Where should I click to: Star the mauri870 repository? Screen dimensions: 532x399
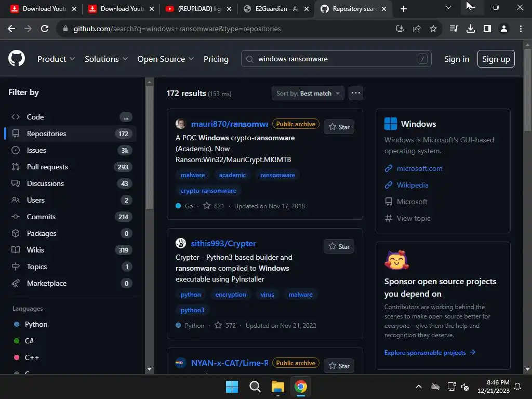click(x=339, y=127)
